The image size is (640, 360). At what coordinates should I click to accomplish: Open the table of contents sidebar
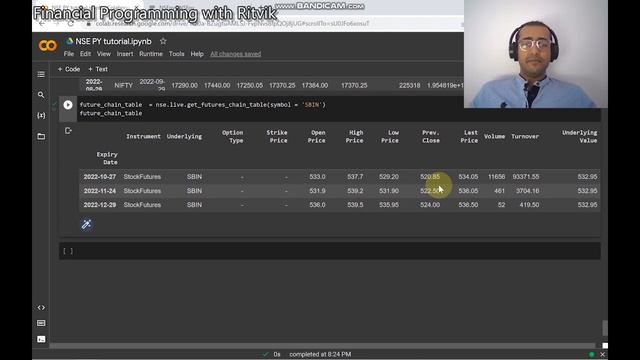pyautogui.click(x=41, y=74)
